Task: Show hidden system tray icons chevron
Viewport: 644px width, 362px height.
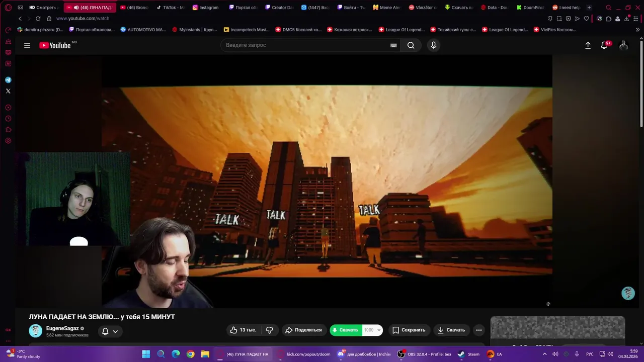Action: coord(544,354)
